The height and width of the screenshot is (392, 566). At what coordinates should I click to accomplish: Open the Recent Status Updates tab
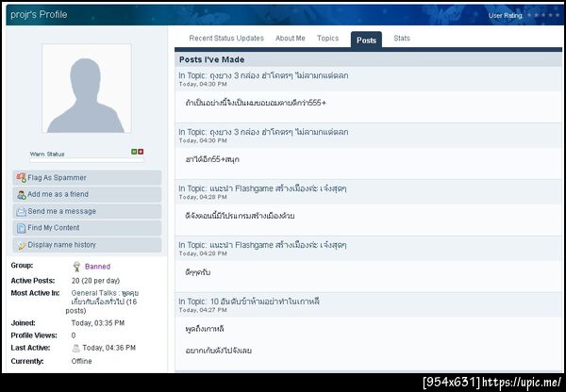(x=226, y=39)
